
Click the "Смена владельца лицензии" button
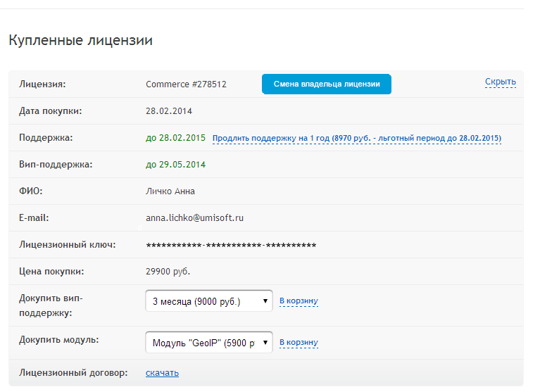[327, 84]
